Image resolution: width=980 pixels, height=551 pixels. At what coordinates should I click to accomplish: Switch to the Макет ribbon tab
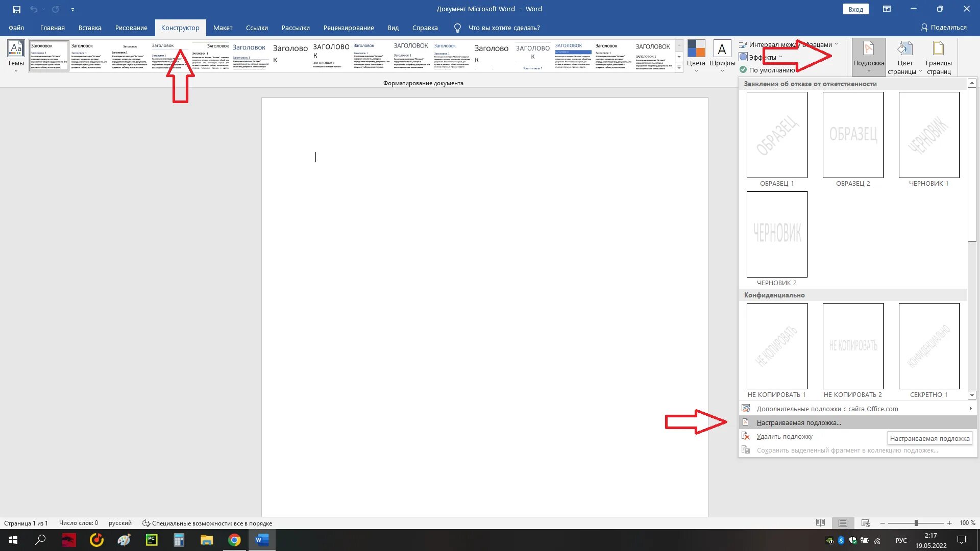[223, 28]
